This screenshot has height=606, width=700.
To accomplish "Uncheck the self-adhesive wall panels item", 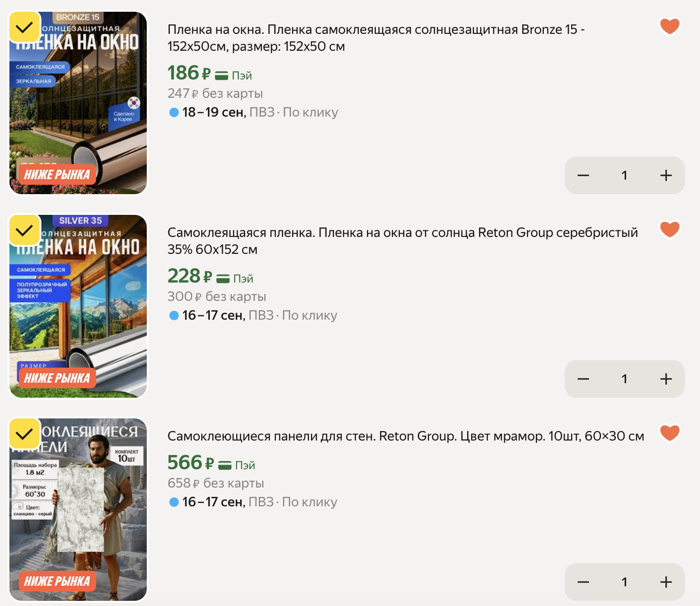I will click(x=24, y=433).
